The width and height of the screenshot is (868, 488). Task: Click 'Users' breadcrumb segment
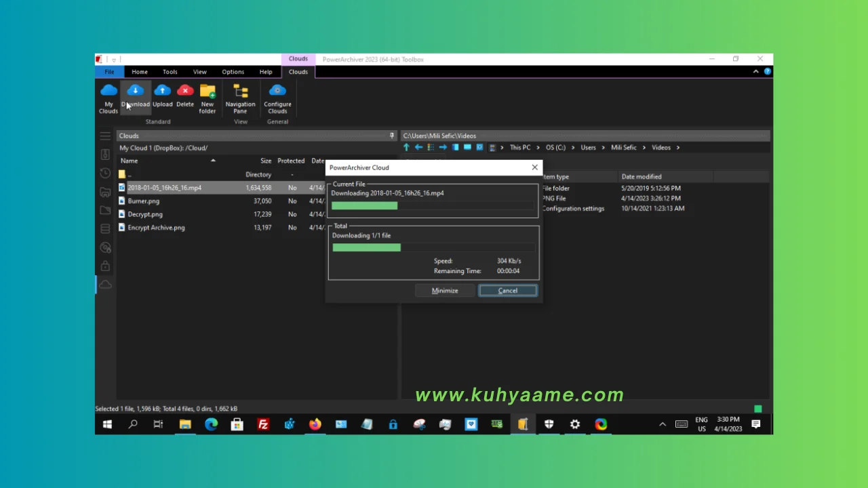pyautogui.click(x=588, y=148)
